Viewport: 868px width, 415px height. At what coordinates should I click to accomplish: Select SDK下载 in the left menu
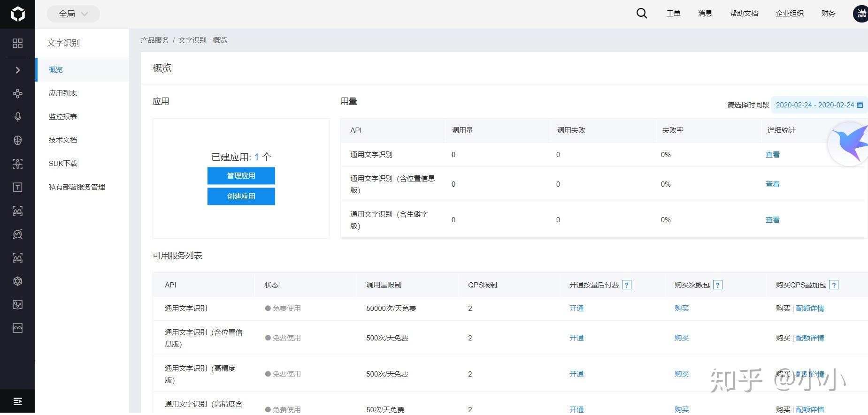(82, 164)
